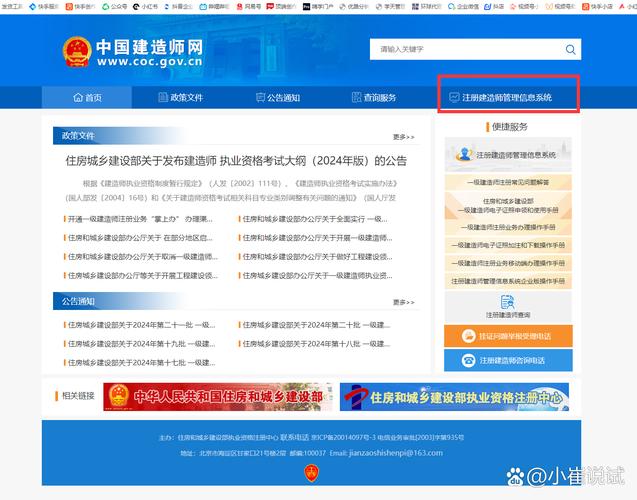The image size is (637, 500).
Task: Click the 注册建造师查询 document search icon
Action: 507,302
